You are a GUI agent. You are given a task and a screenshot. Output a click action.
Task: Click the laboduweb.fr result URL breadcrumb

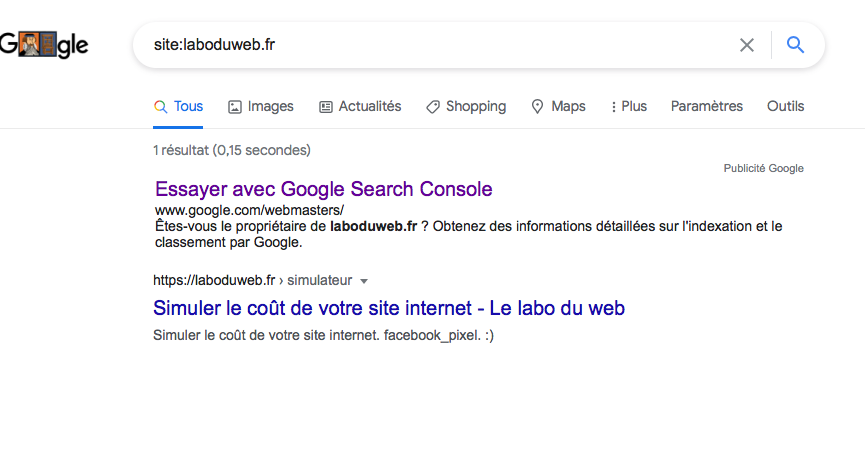point(213,280)
